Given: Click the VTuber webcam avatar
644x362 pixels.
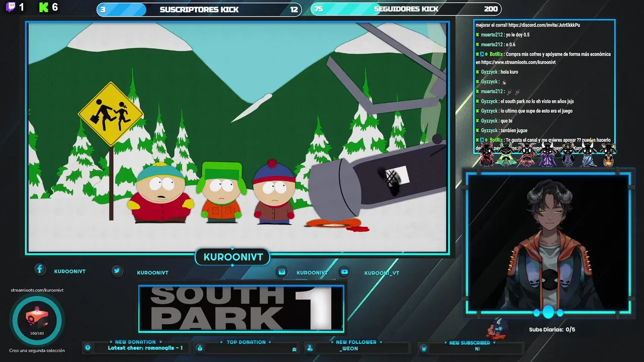Looking at the screenshot, I should click(x=548, y=243).
